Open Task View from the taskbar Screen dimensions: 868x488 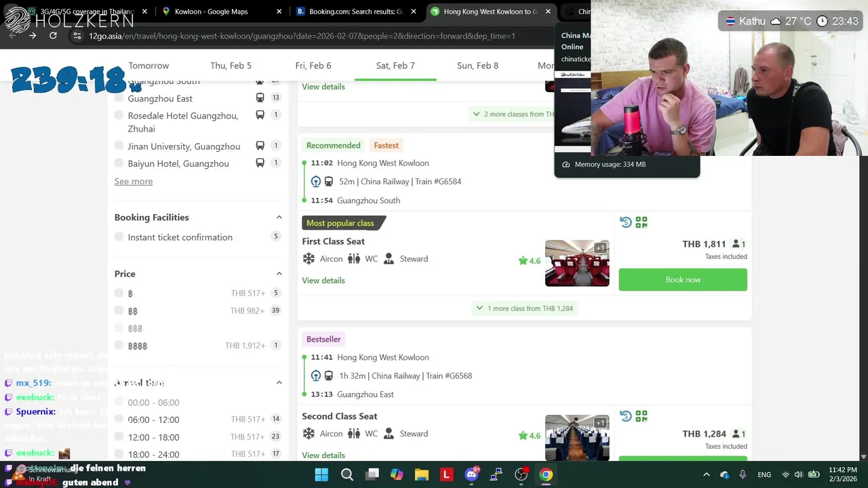(x=372, y=474)
